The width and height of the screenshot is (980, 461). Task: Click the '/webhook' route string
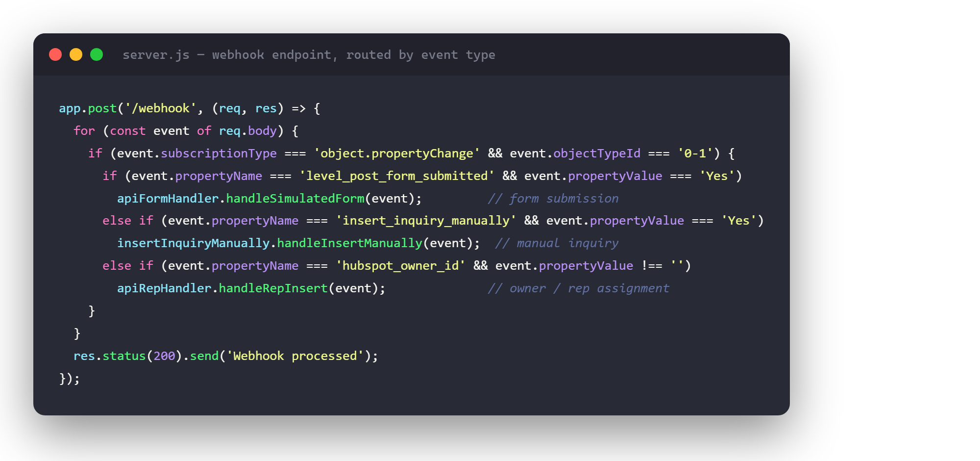[x=161, y=108]
